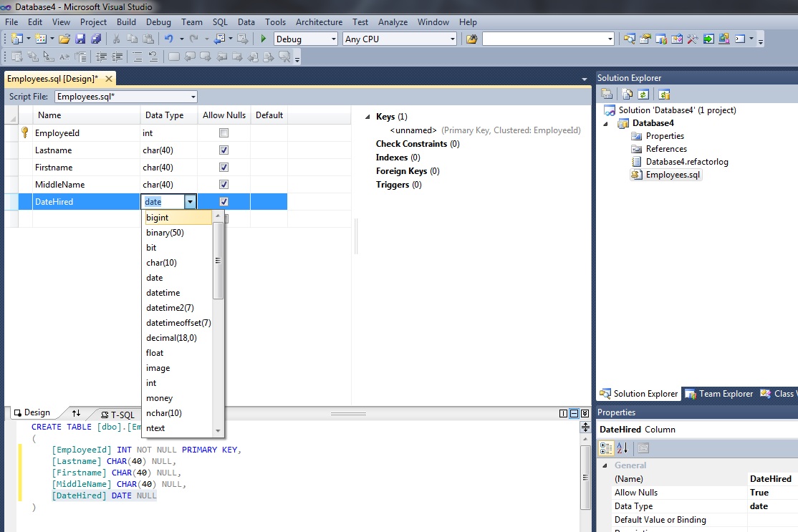Click down arrow of data type list scrollbar
798x532 pixels.
click(218, 431)
